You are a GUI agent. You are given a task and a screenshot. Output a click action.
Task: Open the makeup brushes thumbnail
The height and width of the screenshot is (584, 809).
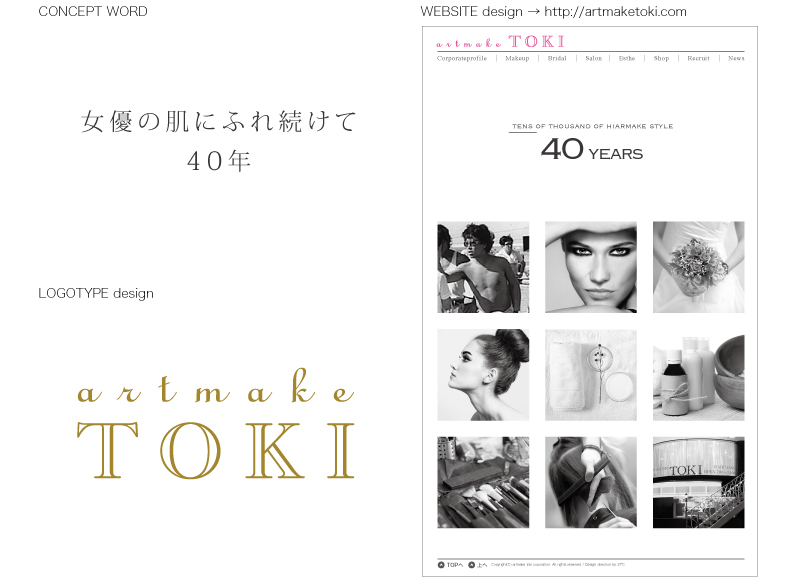coord(483,482)
